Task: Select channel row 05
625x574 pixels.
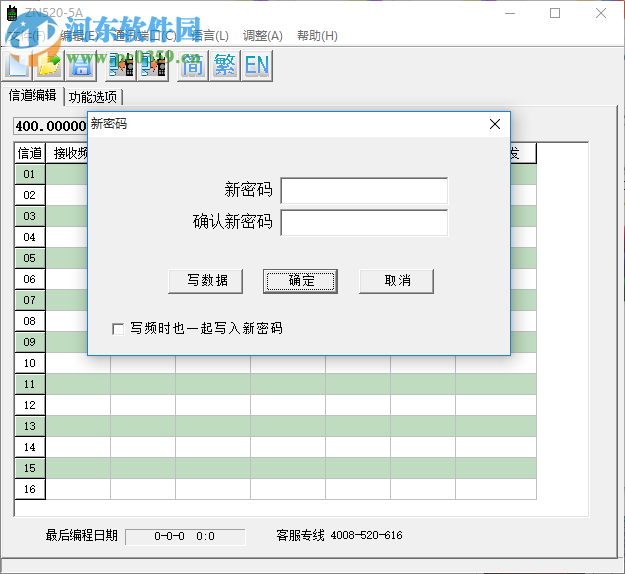Action: [x=29, y=258]
